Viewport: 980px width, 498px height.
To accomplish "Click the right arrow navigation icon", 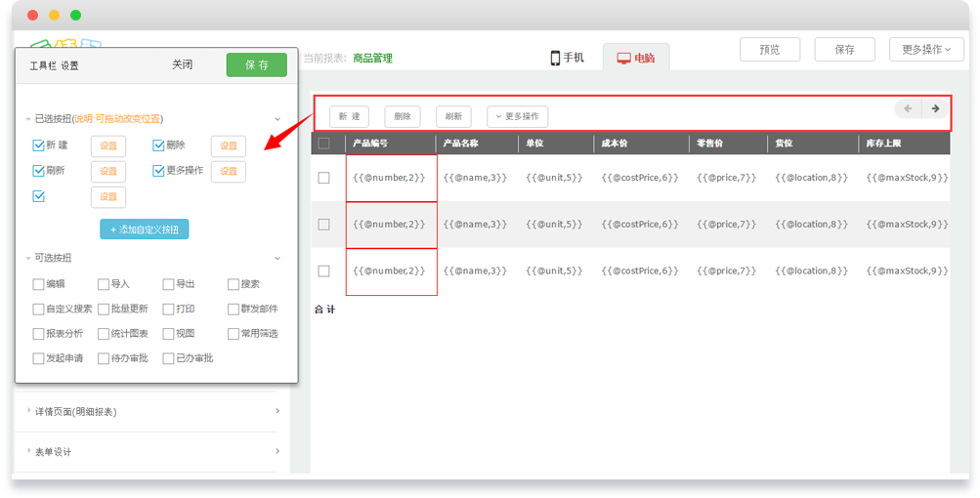I will 935,108.
